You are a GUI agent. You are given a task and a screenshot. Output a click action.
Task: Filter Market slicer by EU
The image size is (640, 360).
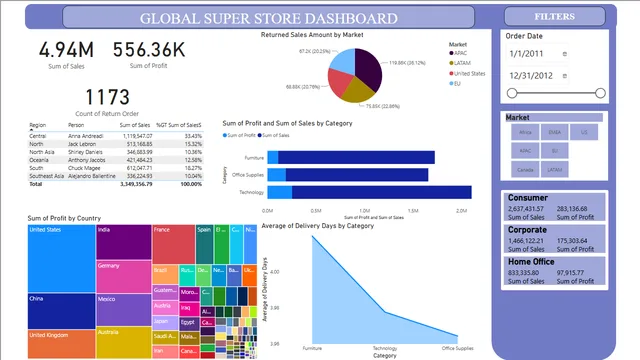(x=554, y=151)
